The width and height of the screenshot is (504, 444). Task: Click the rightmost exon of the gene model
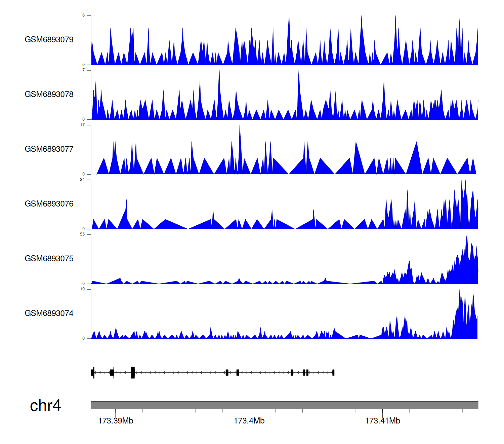(x=333, y=372)
